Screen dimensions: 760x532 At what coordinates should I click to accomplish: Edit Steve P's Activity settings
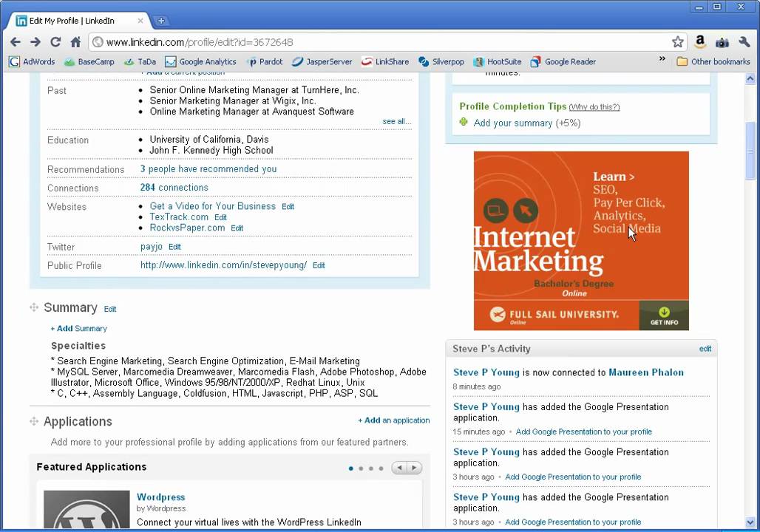click(705, 349)
